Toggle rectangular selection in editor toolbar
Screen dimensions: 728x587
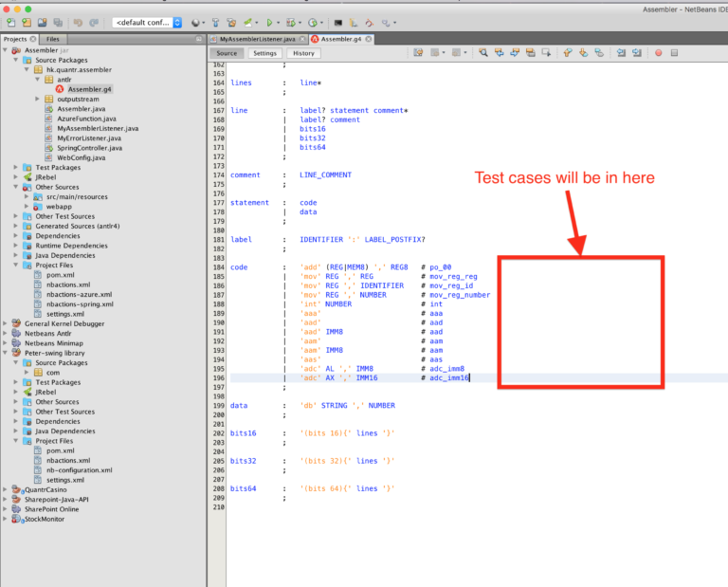click(x=546, y=53)
